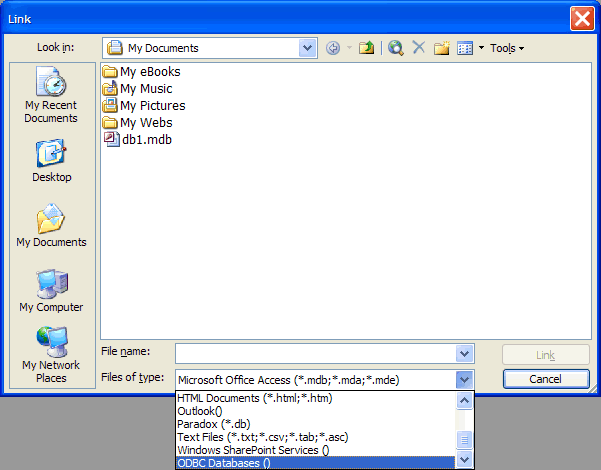601x470 pixels.
Task: Click file type list scroll-down arrow
Action: [x=465, y=459]
